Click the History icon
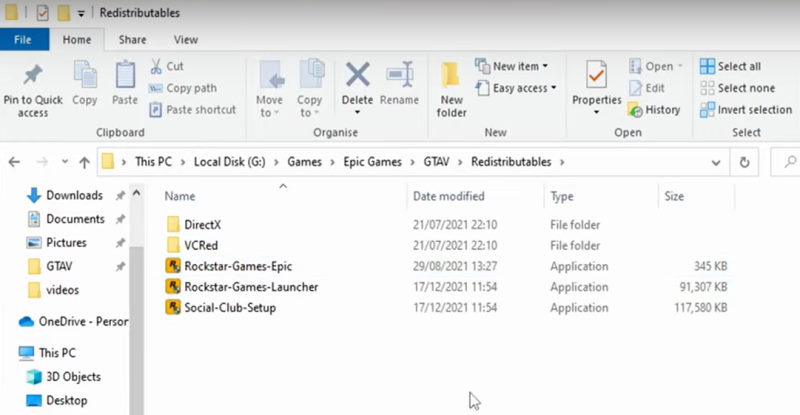 click(635, 110)
